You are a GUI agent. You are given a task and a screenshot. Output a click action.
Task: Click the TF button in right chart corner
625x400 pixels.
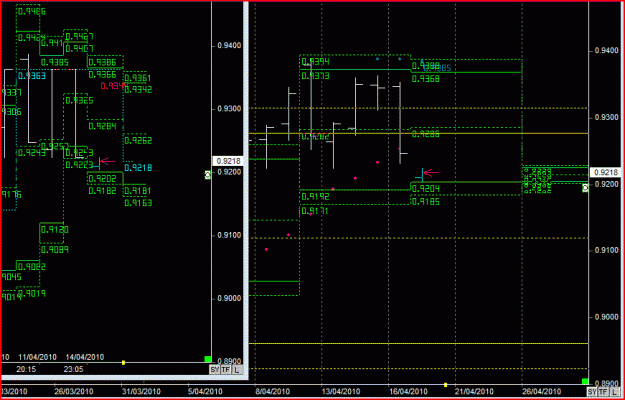click(603, 392)
